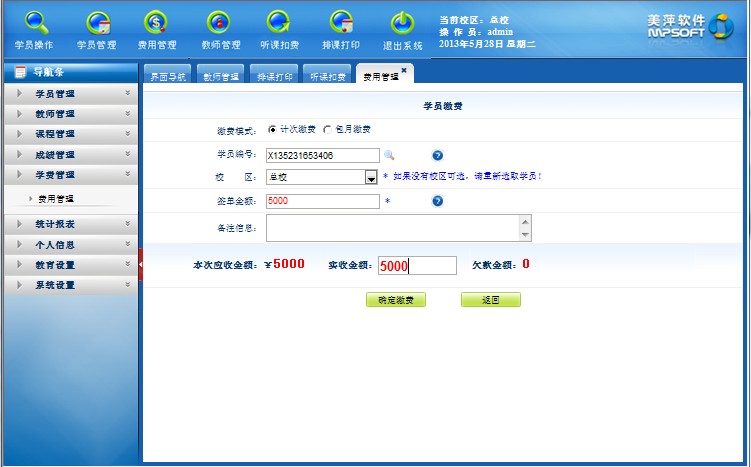Click the 返回 button
The height and width of the screenshot is (467, 751).
[490, 300]
